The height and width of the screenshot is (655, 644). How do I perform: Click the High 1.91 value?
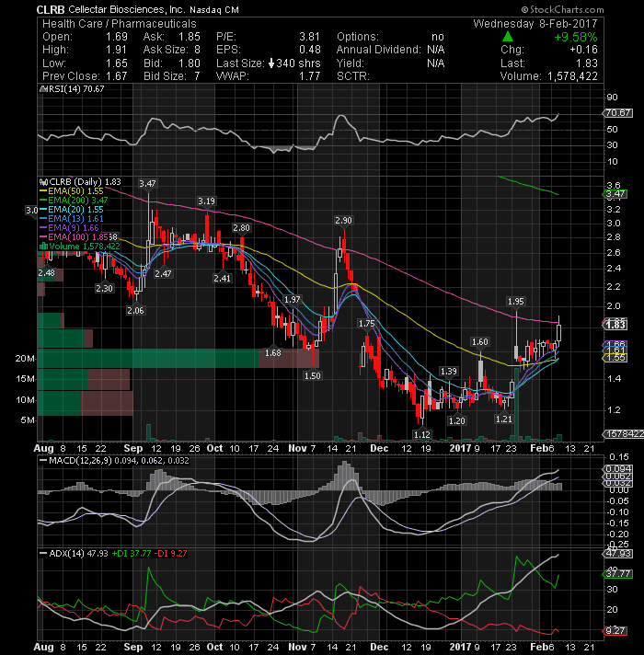[117, 50]
